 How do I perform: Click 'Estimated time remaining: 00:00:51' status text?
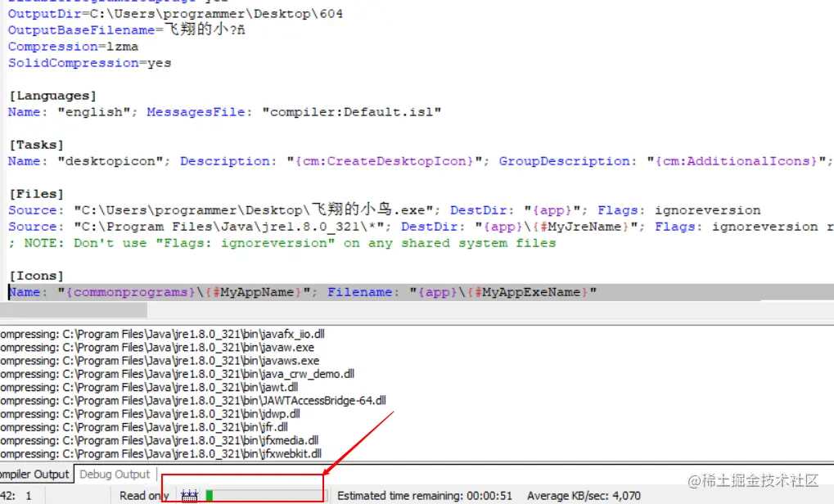[x=425, y=496]
